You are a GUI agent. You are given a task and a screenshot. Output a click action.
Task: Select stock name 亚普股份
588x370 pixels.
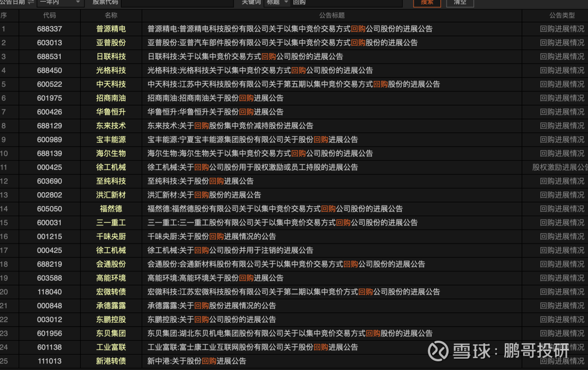pyautogui.click(x=111, y=43)
